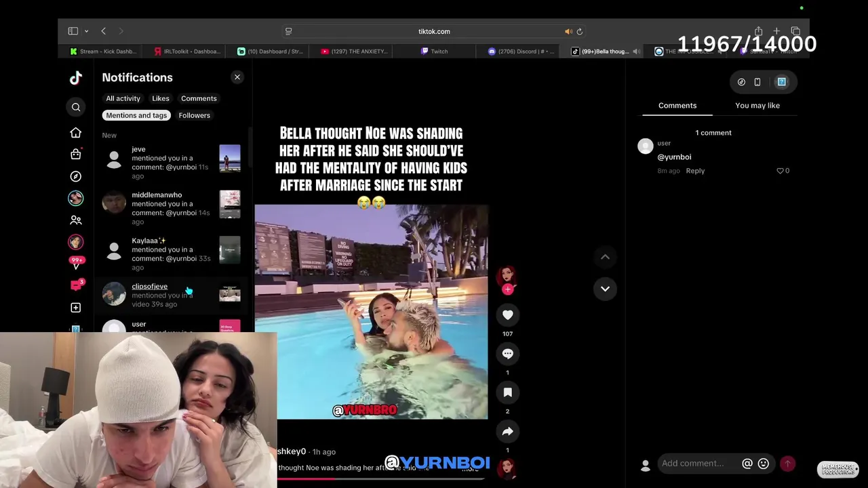Open the creator avatar above follow plus
This screenshot has height=488, width=868.
pyautogui.click(x=507, y=275)
